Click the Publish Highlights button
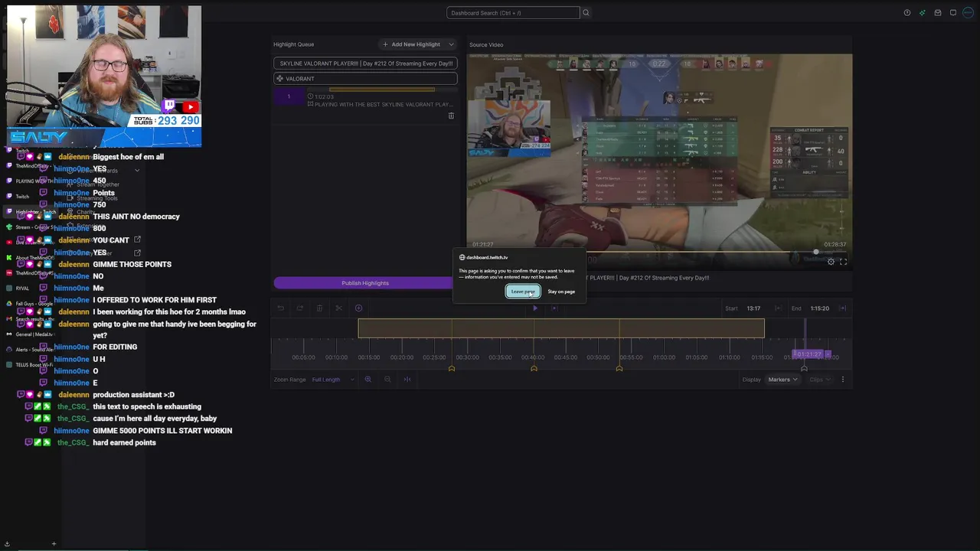The width and height of the screenshot is (980, 551). point(364,283)
